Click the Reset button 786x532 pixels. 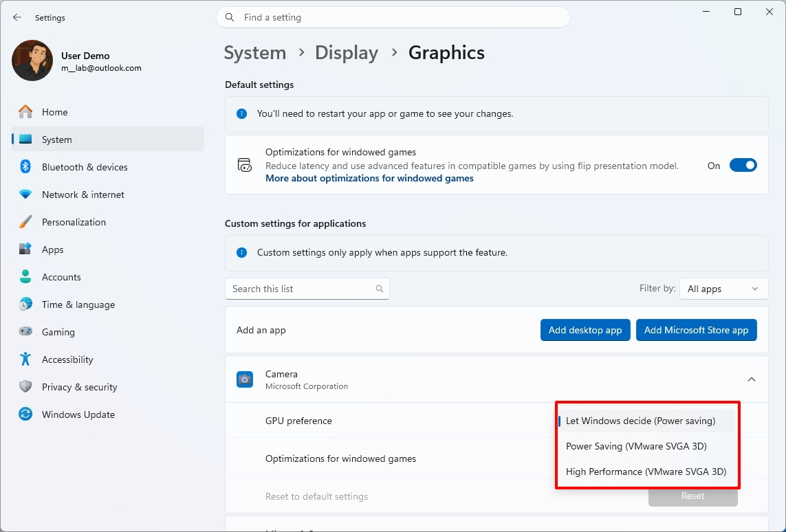(x=692, y=496)
